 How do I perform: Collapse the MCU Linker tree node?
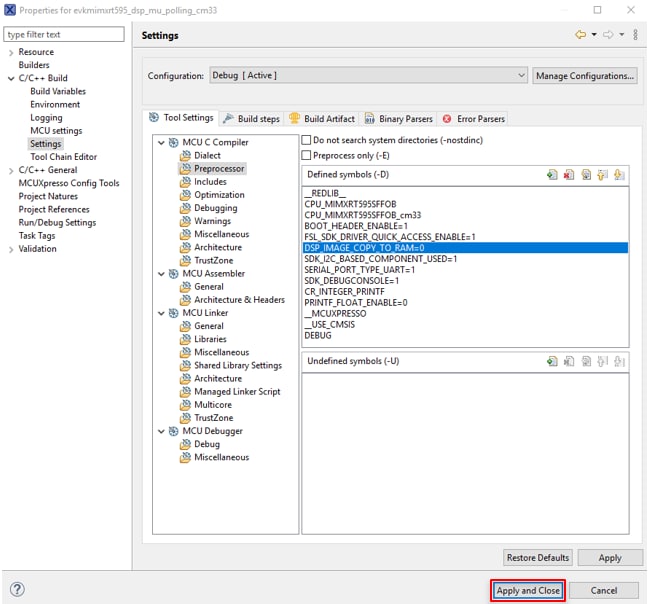(159, 313)
